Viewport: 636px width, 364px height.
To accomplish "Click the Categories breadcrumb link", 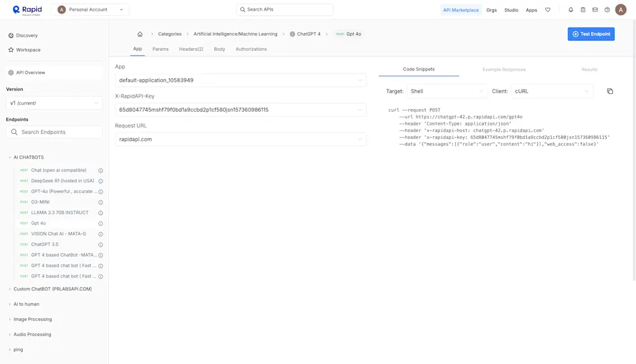I will tap(169, 34).
